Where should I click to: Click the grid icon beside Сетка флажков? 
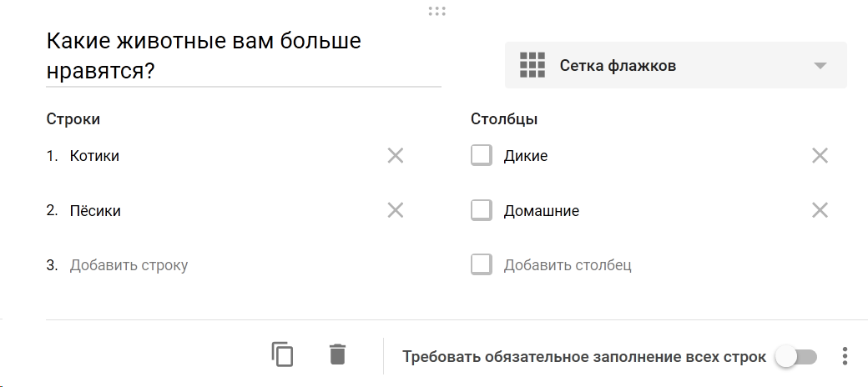pyautogui.click(x=532, y=65)
